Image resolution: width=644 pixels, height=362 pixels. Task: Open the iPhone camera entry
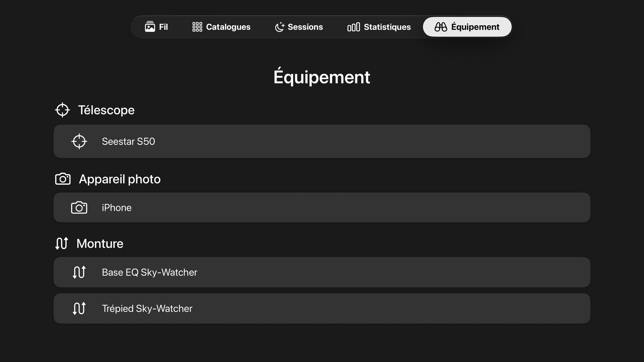pos(322,207)
